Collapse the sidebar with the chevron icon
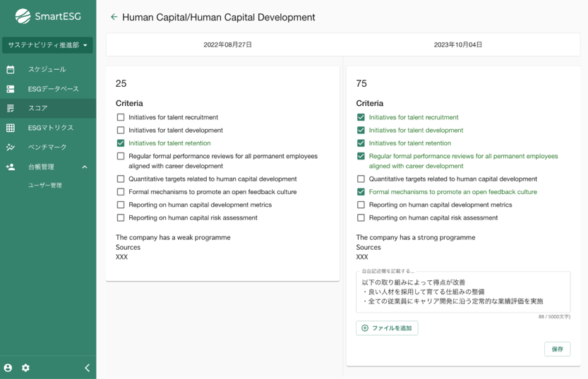This screenshot has width=588, height=379. (x=87, y=368)
